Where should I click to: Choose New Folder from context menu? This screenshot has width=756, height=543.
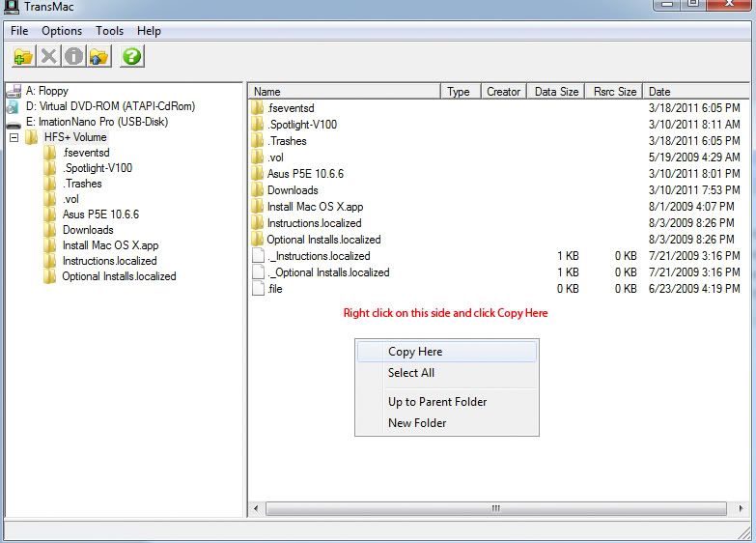446,423
